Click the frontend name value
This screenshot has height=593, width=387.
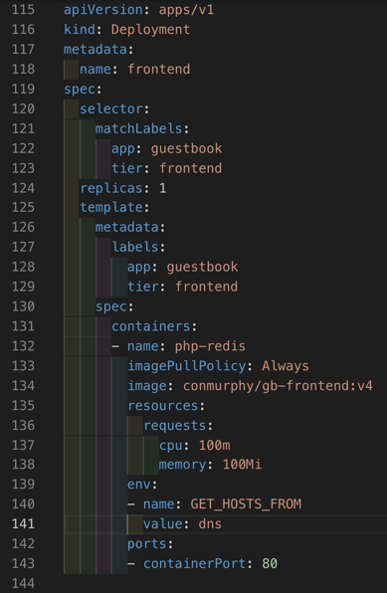(159, 69)
